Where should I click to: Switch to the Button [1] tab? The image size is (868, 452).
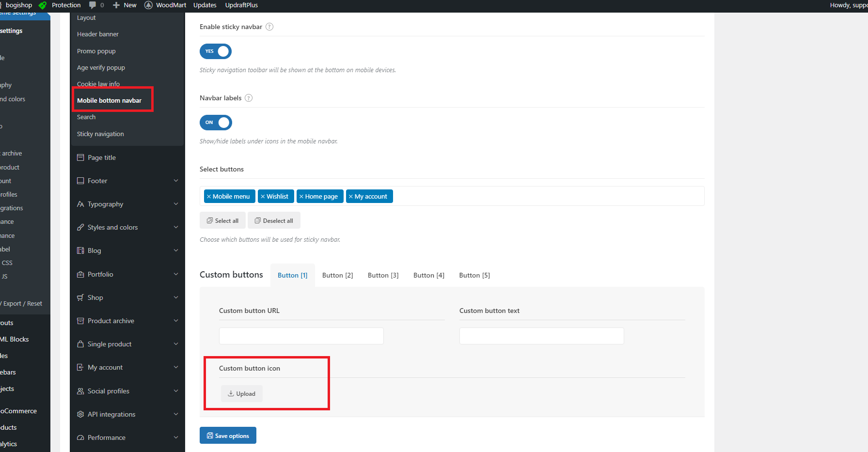click(293, 275)
